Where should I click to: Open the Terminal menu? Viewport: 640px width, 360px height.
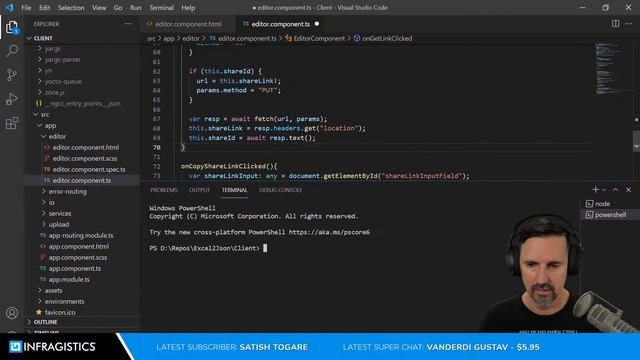pyautogui.click(x=161, y=8)
